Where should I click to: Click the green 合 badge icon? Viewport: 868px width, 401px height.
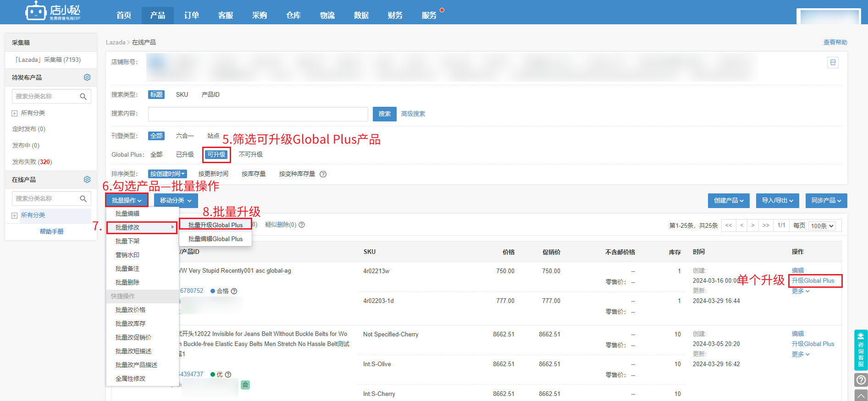(x=245, y=385)
